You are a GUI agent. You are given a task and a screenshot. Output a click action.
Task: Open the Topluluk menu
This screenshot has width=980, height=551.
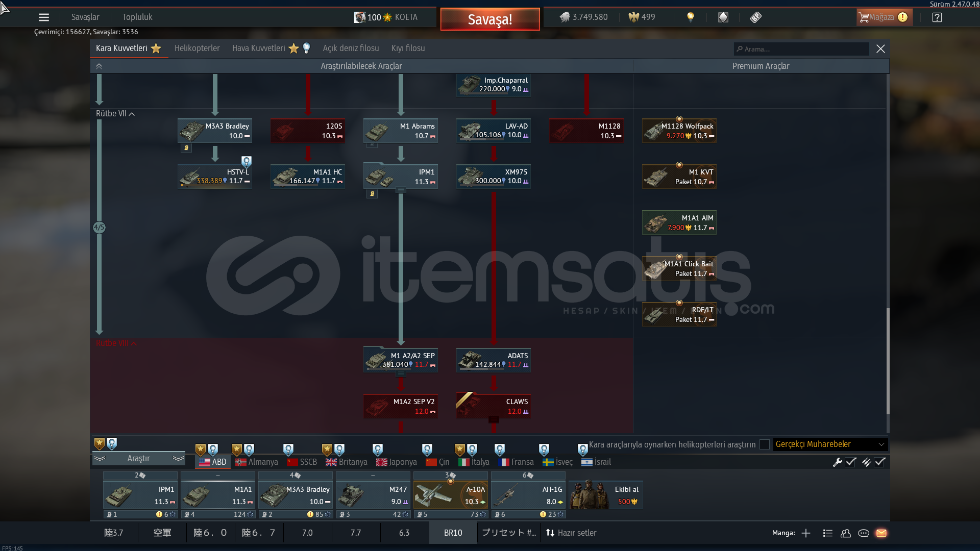click(137, 17)
